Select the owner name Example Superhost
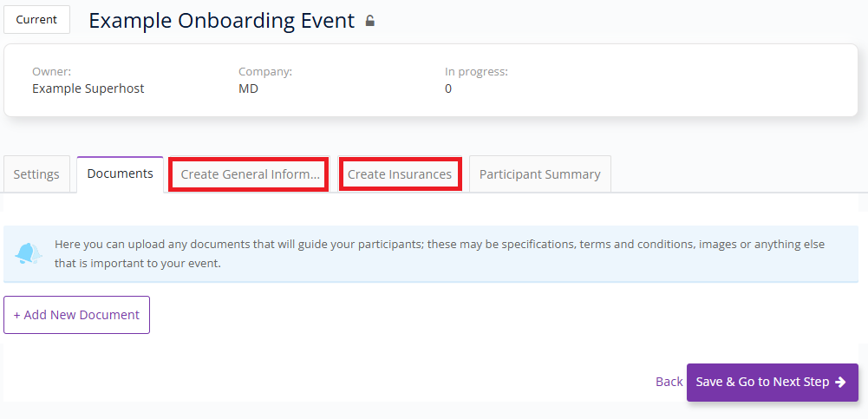The height and width of the screenshot is (419, 868). (88, 88)
